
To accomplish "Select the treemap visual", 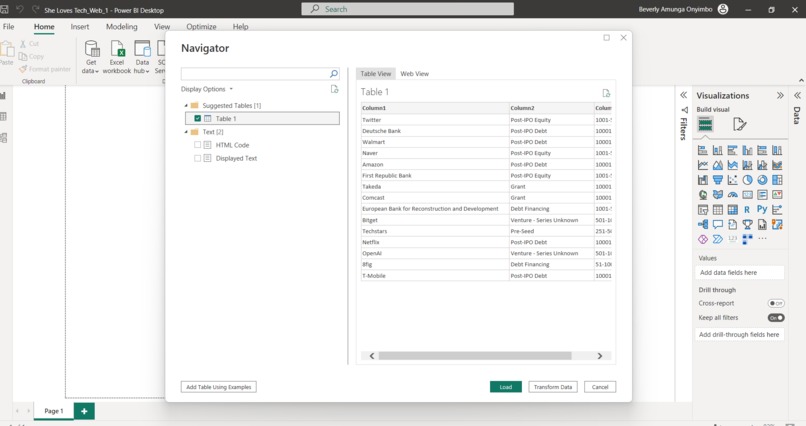I will pyautogui.click(x=777, y=180).
